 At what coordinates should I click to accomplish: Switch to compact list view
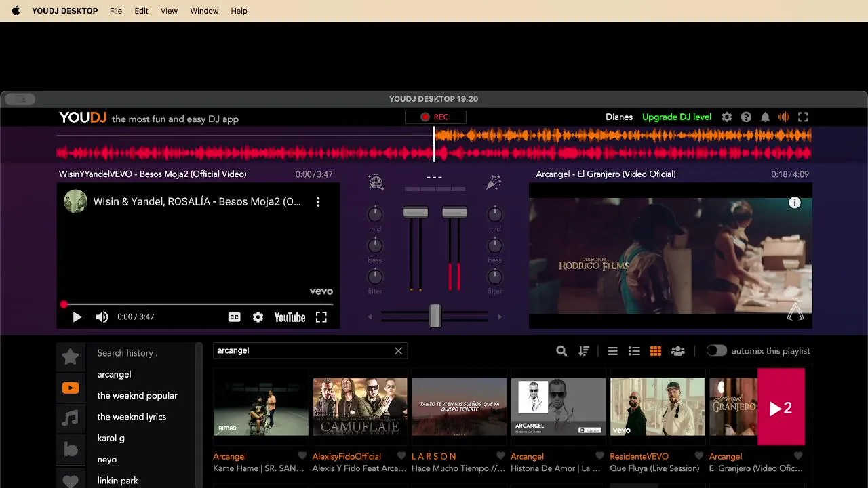[612, 351]
